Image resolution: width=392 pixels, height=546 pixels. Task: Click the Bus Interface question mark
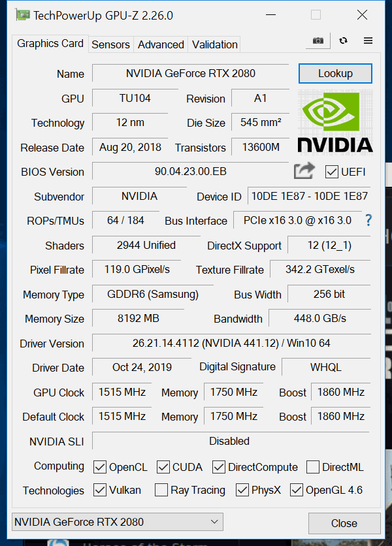(x=368, y=220)
